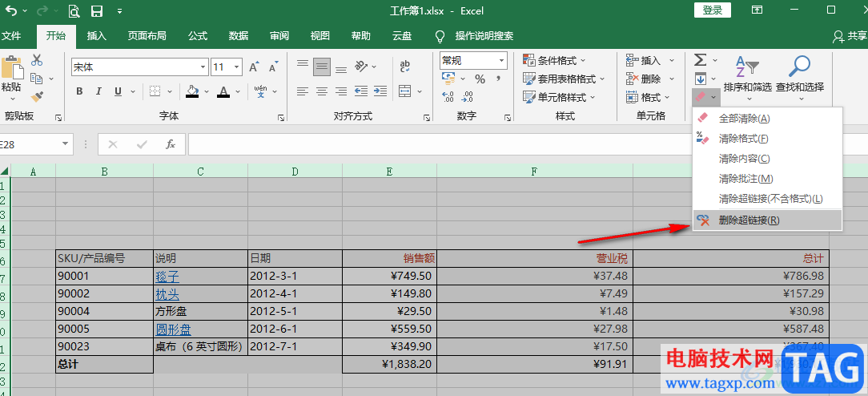Click the Cut scissors icon

37,60
